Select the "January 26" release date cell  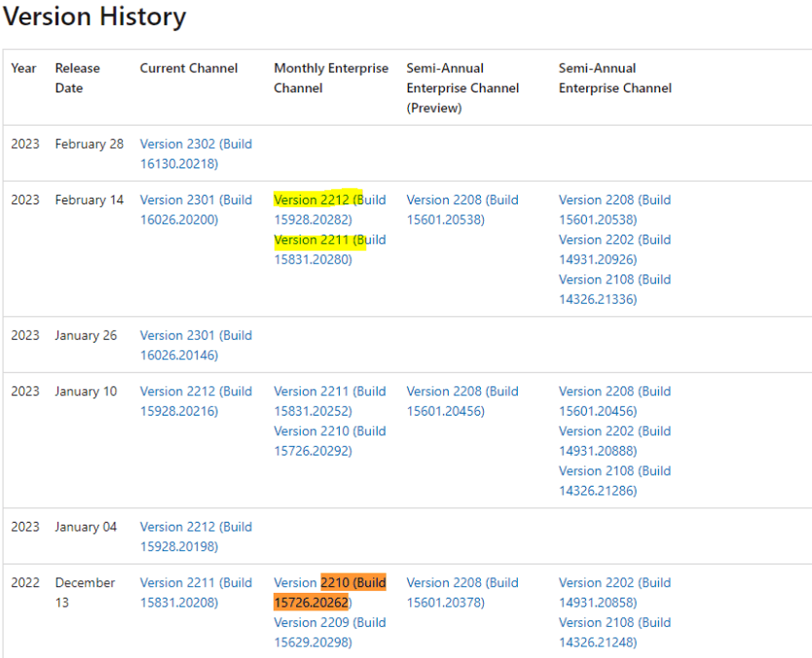point(86,336)
